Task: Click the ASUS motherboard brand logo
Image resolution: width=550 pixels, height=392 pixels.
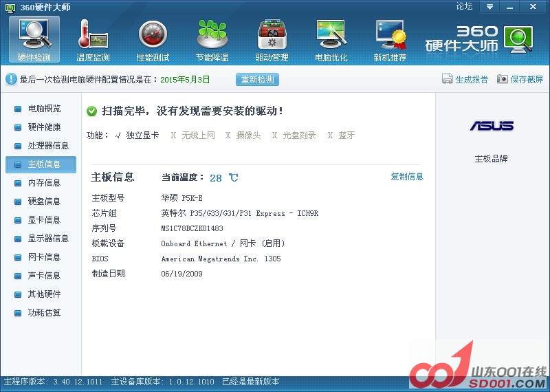Action: pyautogui.click(x=492, y=126)
